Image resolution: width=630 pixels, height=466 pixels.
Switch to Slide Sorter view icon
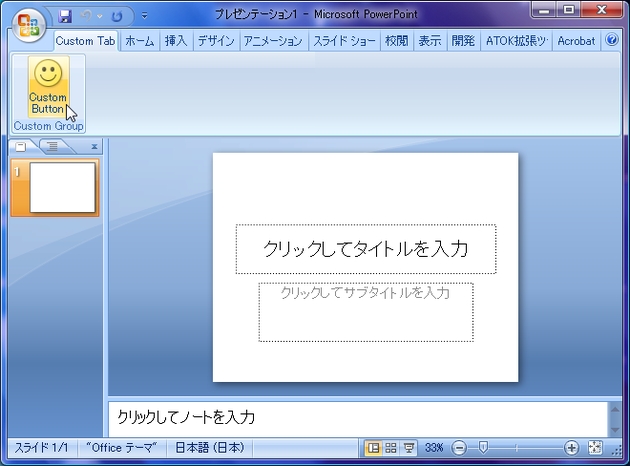[x=391, y=448]
